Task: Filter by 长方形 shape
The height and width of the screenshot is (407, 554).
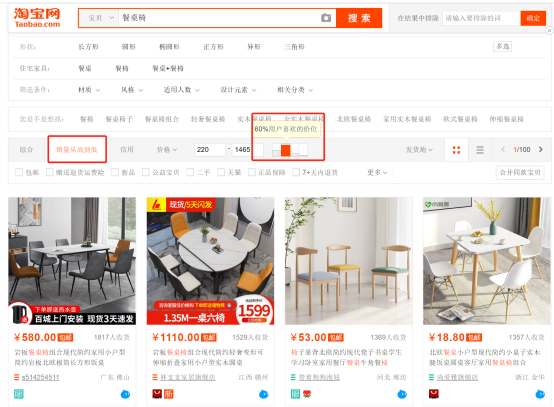Action: click(88, 47)
